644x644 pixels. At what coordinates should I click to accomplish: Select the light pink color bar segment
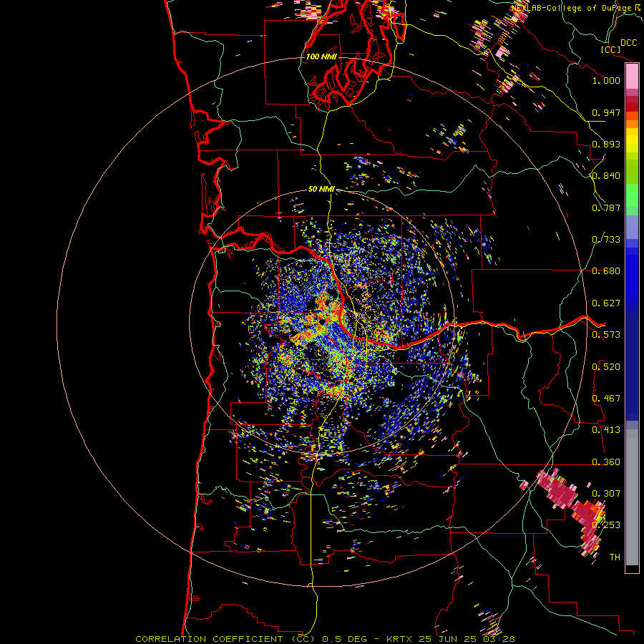(x=632, y=77)
